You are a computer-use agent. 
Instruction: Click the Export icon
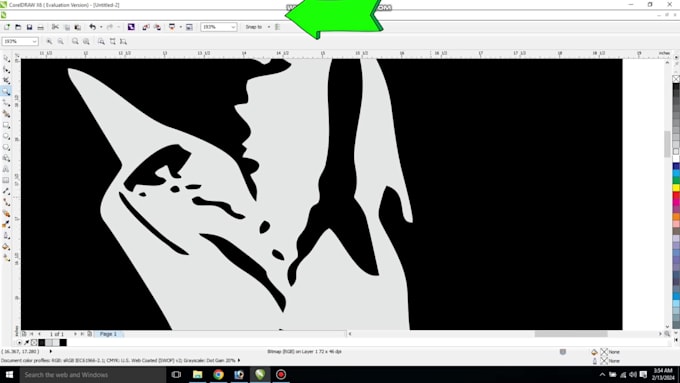pos(157,27)
